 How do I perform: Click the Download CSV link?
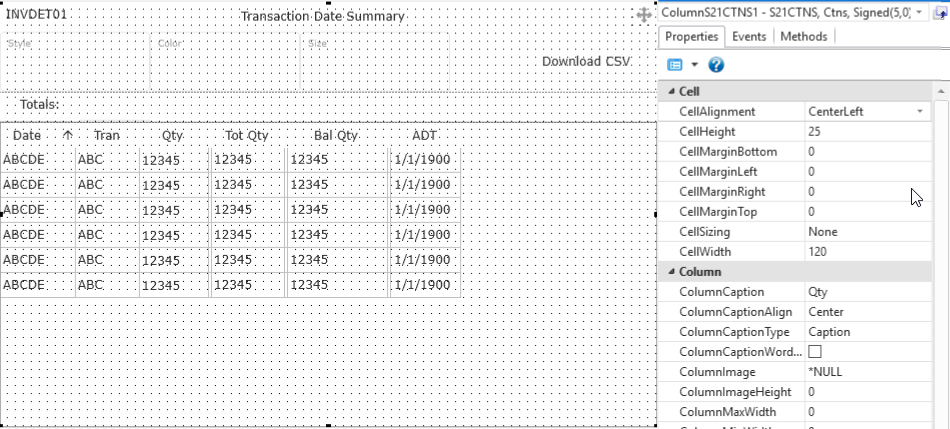point(586,61)
